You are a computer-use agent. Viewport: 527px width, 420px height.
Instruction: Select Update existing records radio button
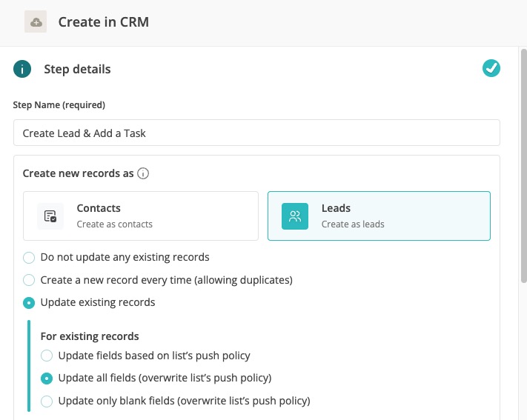pyautogui.click(x=29, y=303)
